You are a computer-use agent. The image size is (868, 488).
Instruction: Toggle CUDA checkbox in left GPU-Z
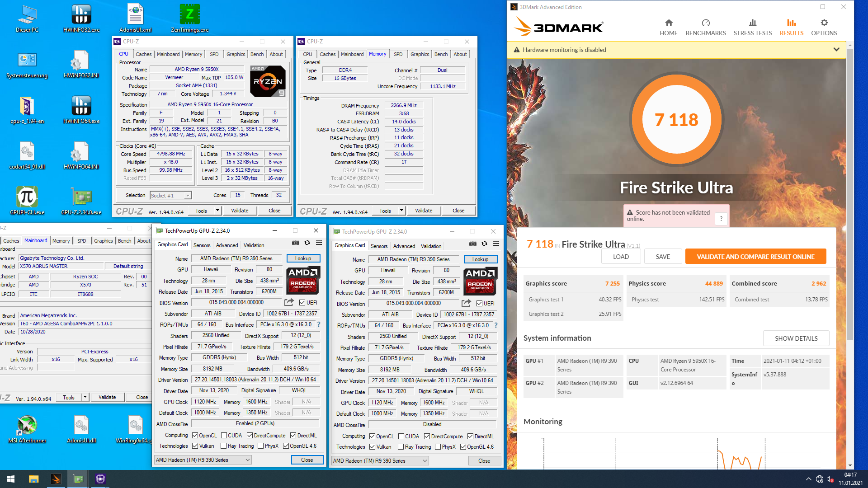pos(224,436)
